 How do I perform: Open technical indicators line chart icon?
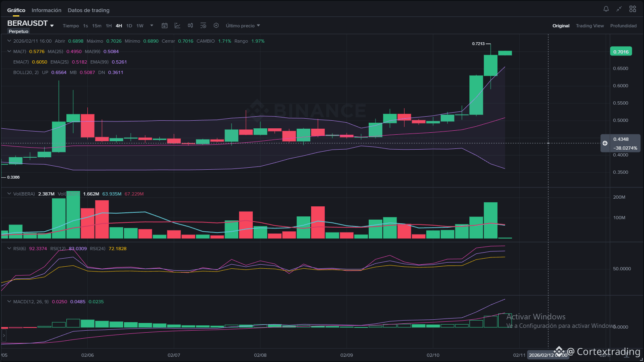pyautogui.click(x=178, y=26)
